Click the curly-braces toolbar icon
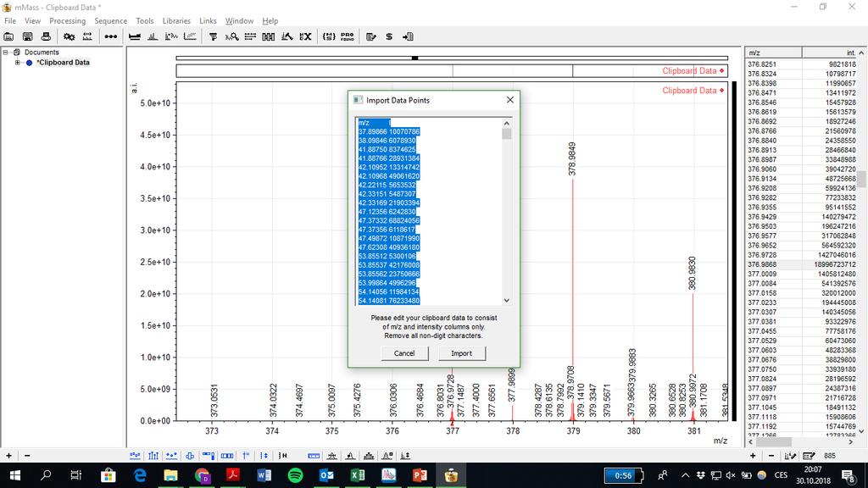868x488 pixels. tap(329, 36)
